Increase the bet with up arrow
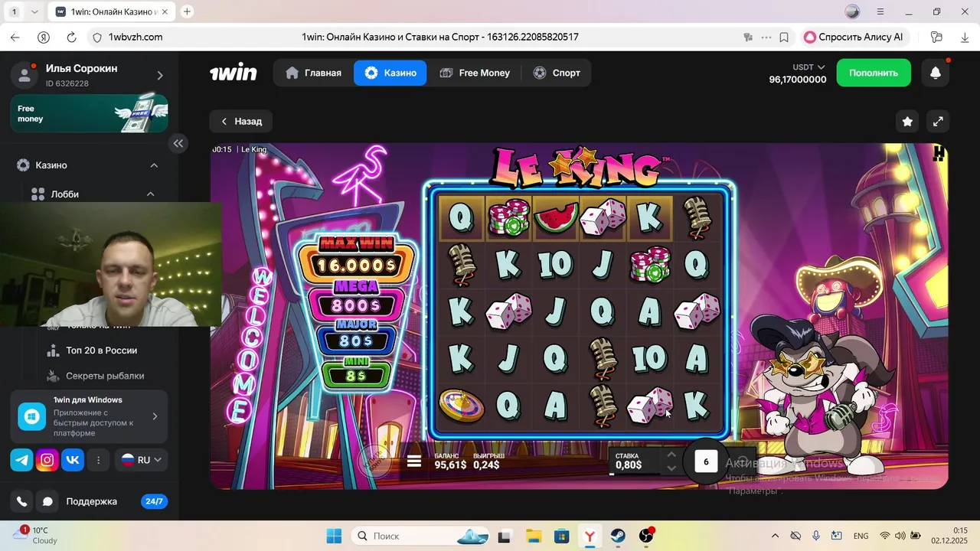Screen dimensions: 980x551 click(x=671, y=454)
